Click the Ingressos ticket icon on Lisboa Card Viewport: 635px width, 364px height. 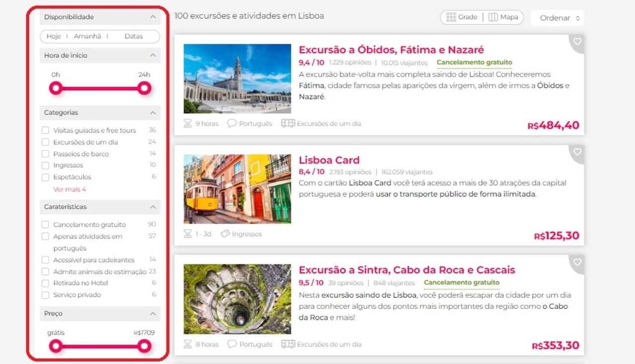[225, 234]
